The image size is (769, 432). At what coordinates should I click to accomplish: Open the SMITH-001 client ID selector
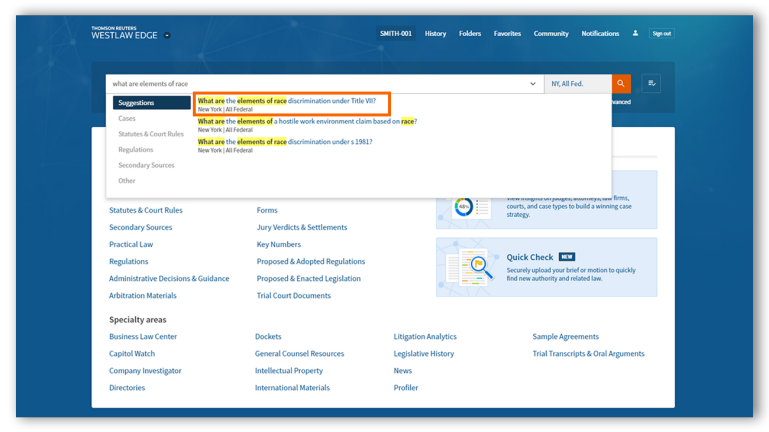395,33
